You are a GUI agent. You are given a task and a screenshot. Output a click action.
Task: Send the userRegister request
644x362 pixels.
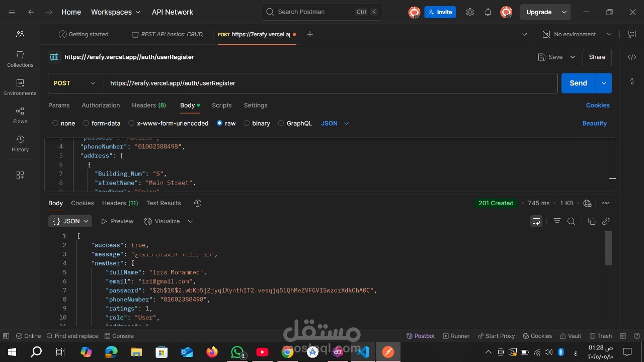[x=578, y=83]
